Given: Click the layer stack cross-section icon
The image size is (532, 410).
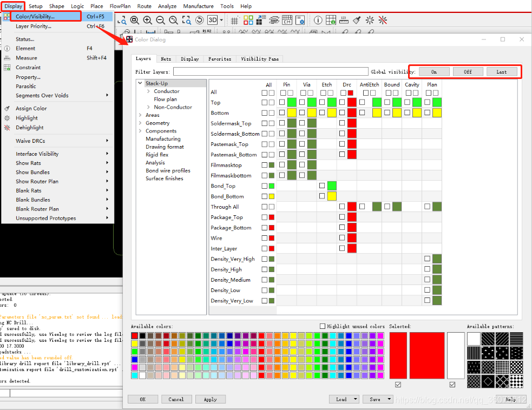Looking at the screenshot, I should 274,21.
